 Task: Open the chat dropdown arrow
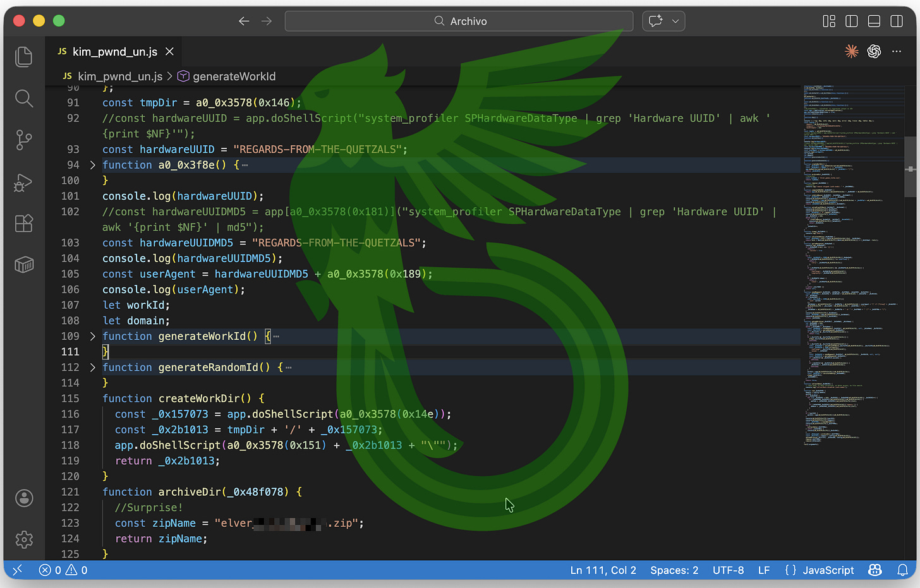click(675, 21)
